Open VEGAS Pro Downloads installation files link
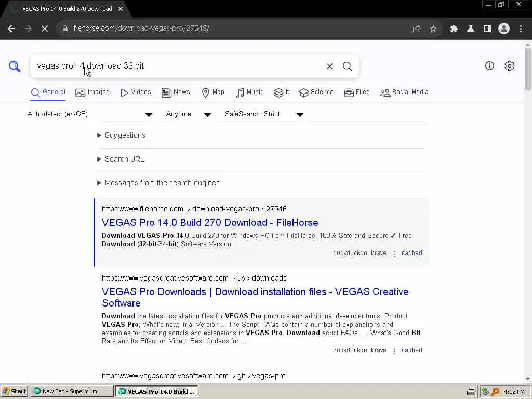 coord(255,298)
